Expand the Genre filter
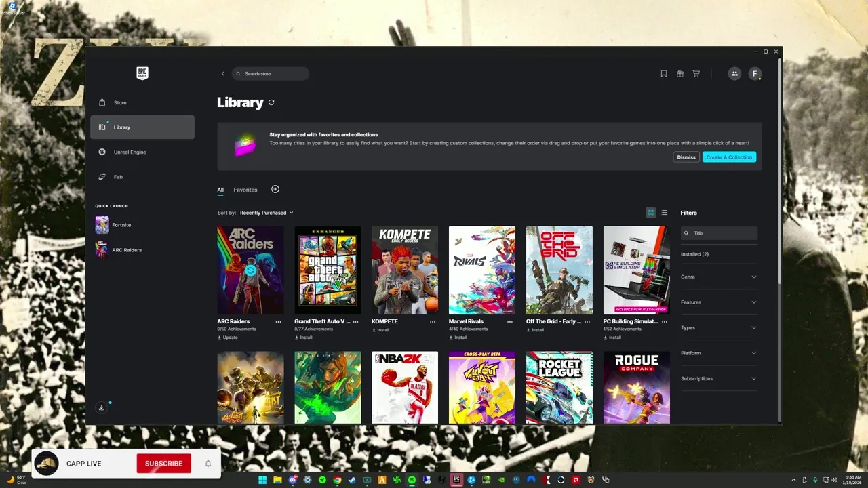 click(x=719, y=277)
